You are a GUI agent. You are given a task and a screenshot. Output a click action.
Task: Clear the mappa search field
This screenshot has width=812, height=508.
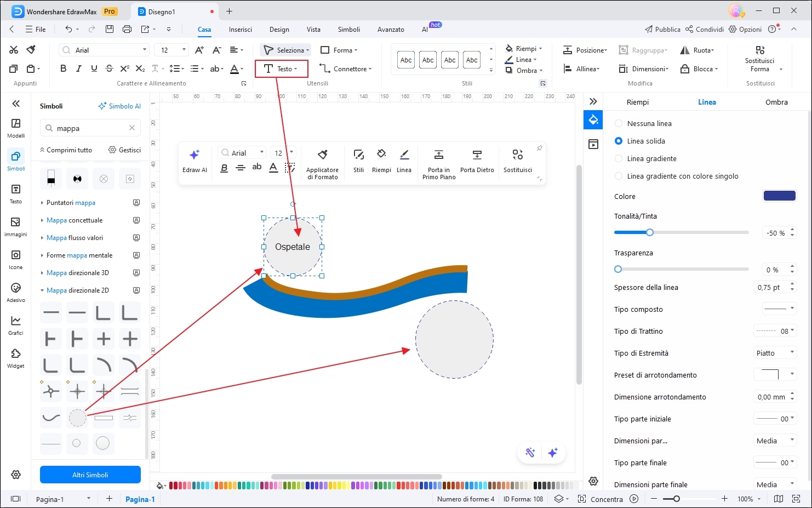(x=132, y=128)
